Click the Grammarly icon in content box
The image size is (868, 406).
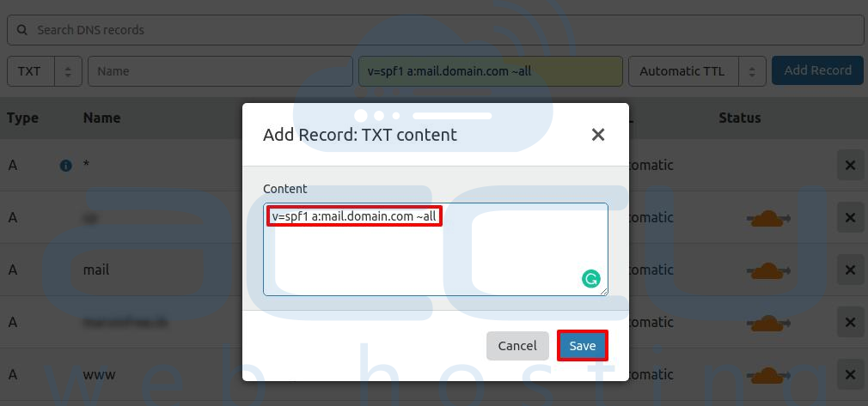(x=590, y=278)
